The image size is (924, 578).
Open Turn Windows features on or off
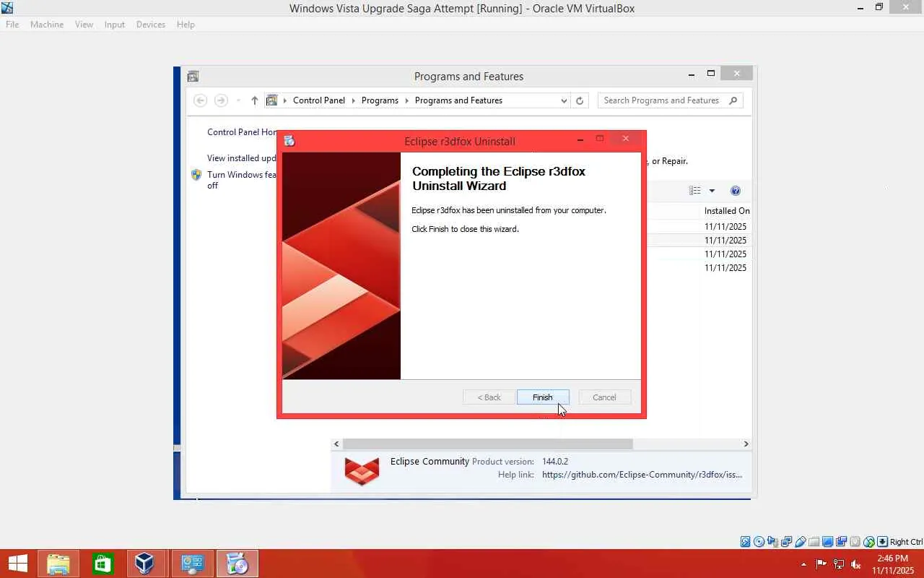point(242,180)
